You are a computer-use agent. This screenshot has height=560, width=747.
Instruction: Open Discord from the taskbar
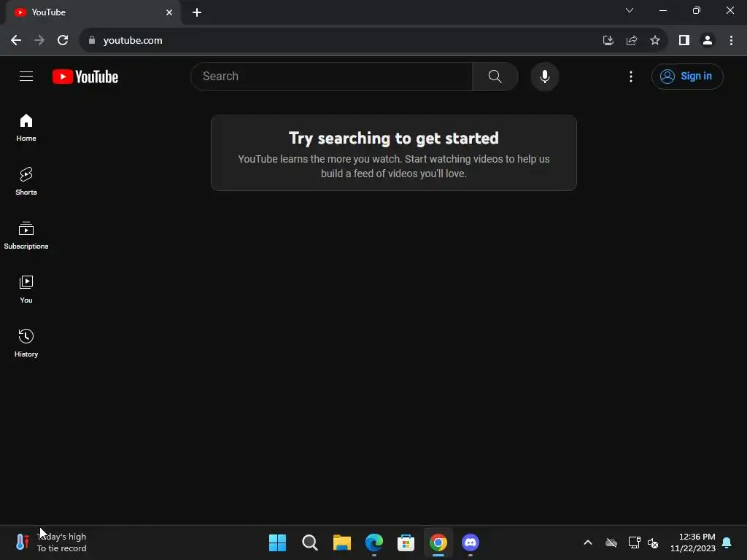(x=471, y=542)
